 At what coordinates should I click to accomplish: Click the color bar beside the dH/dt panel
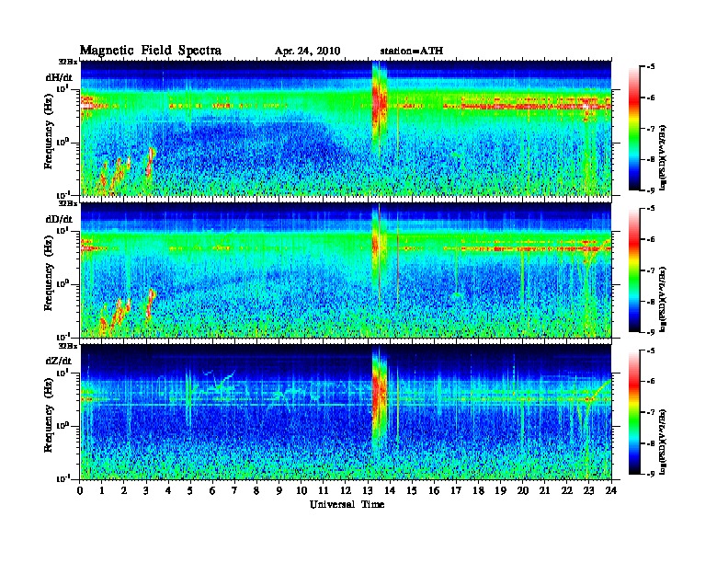click(x=634, y=129)
